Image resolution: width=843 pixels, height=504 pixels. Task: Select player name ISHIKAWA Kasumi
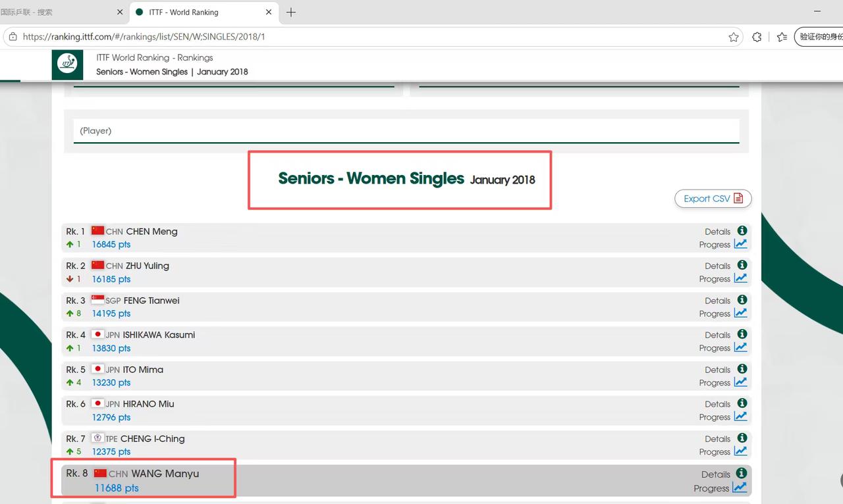(x=159, y=335)
